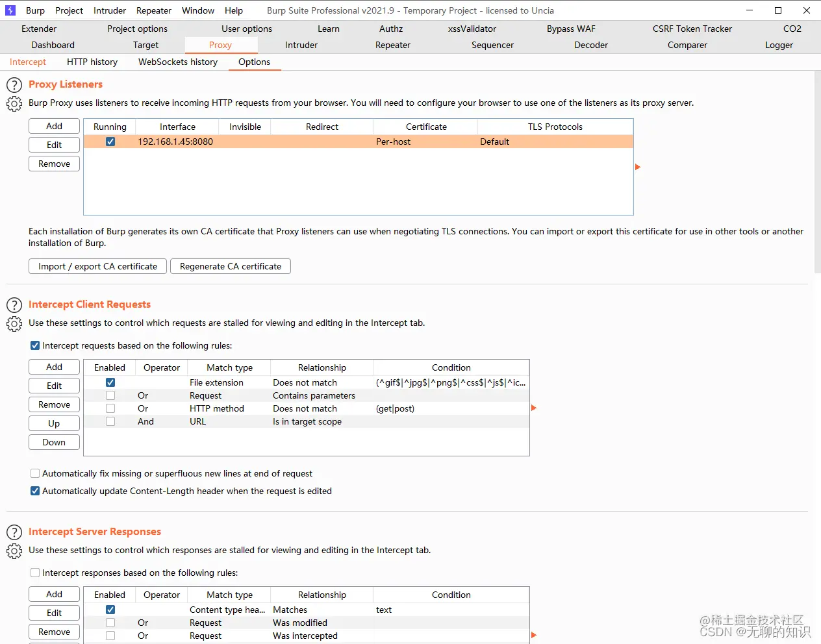Image resolution: width=821 pixels, height=644 pixels.
Task: Edit the selected server response rule
Action: pos(54,613)
